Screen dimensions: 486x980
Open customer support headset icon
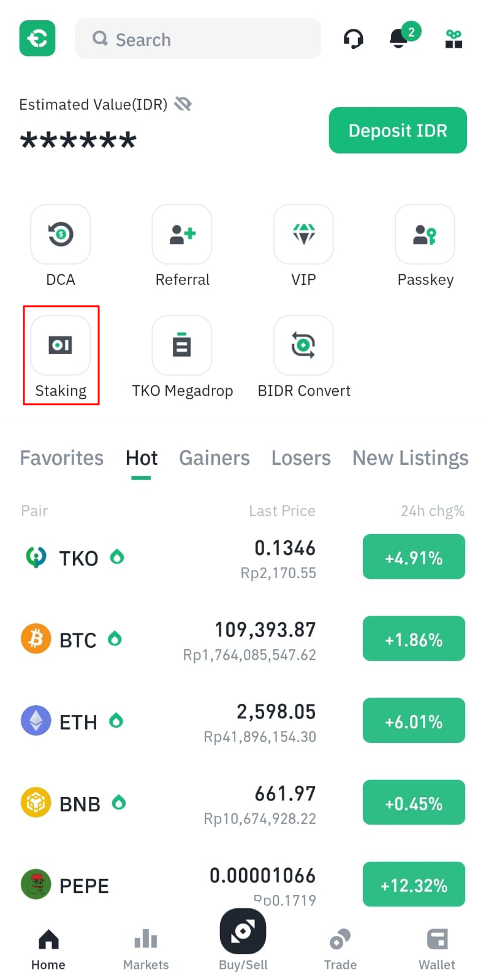pos(353,39)
